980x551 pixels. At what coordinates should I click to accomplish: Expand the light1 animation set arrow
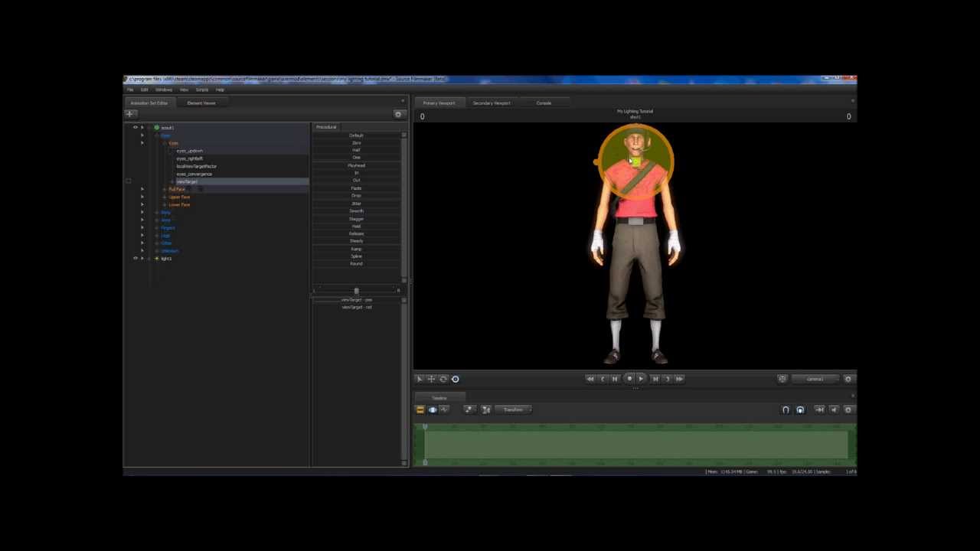point(142,259)
